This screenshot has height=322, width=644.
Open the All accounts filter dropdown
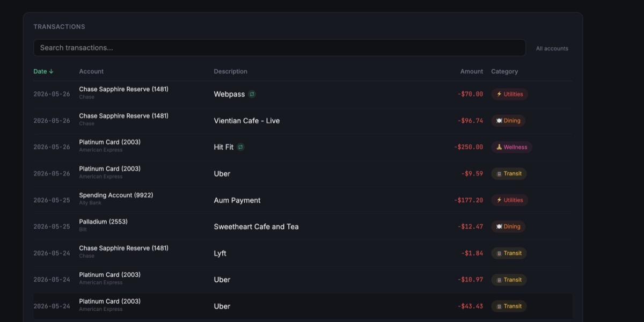[x=552, y=48]
